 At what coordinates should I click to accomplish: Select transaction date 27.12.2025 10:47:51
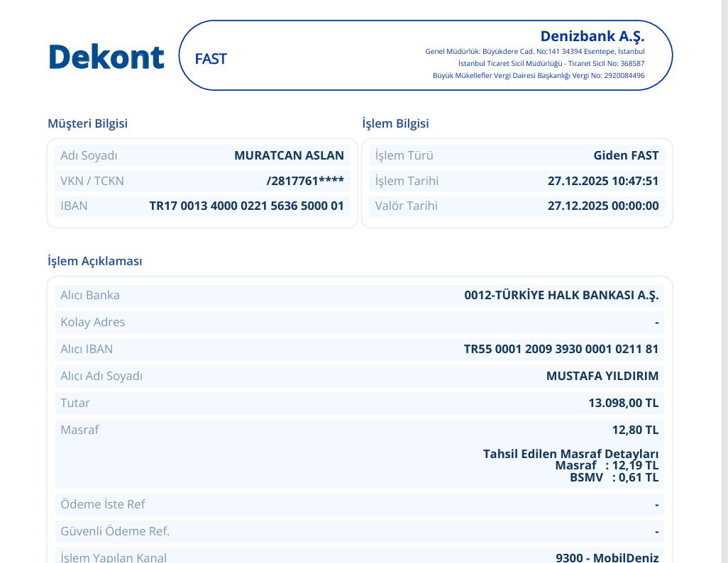[603, 181]
